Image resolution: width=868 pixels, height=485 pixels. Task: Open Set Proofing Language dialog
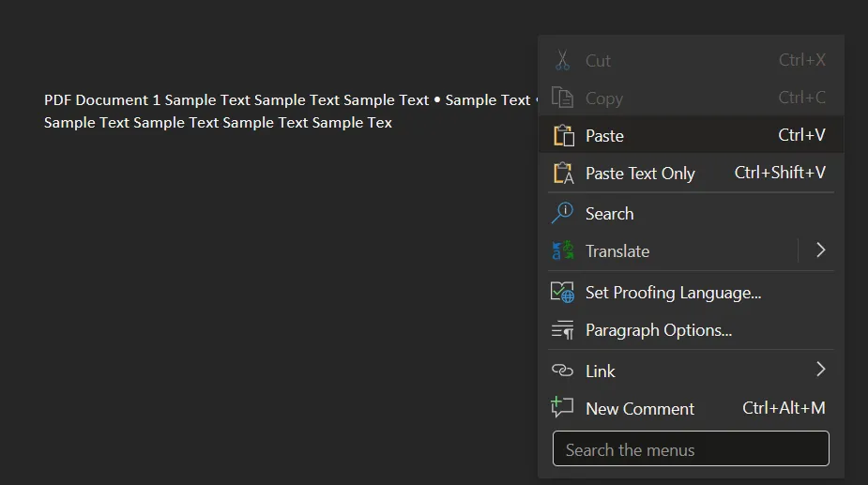tap(673, 293)
